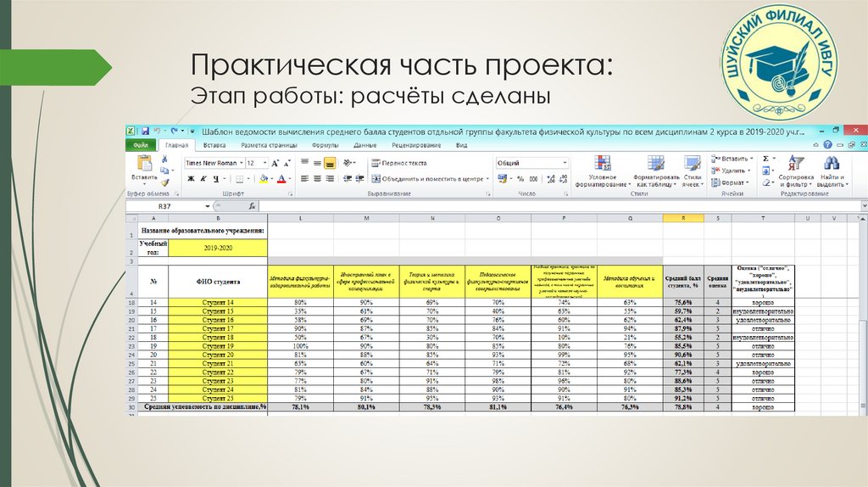868x487 pixels.
Task: Click the Cut scissors icon
Action: click(x=164, y=159)
